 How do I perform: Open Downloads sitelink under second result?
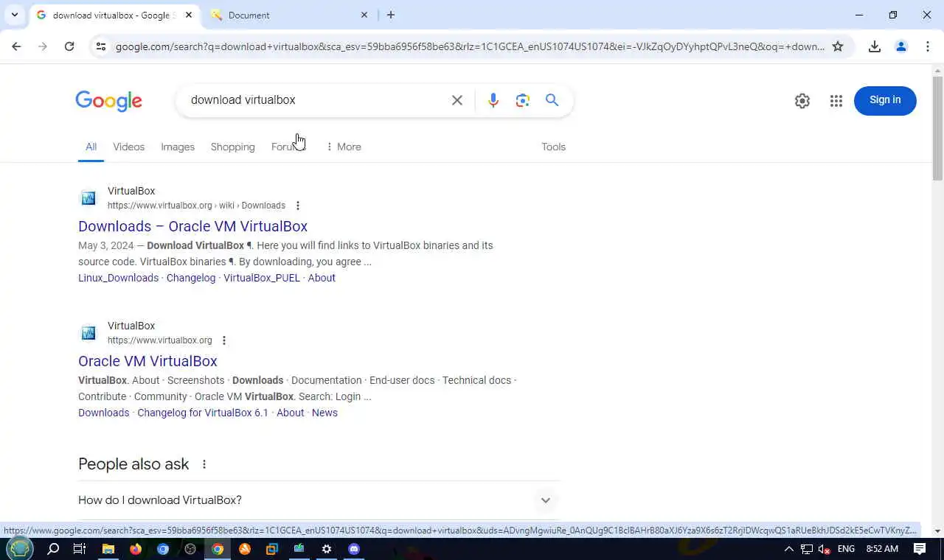tap(103, 413)
